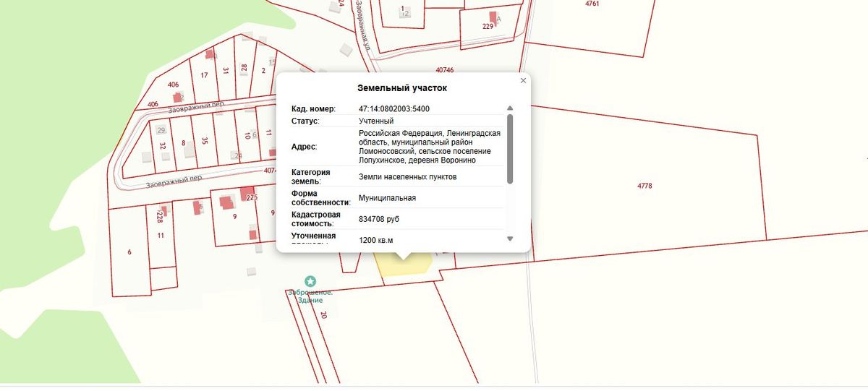Image resolution: width=868 pixels, height=391 pixels.
Task: Click the Муниципальная ownership value
Action: pos(387,197)
